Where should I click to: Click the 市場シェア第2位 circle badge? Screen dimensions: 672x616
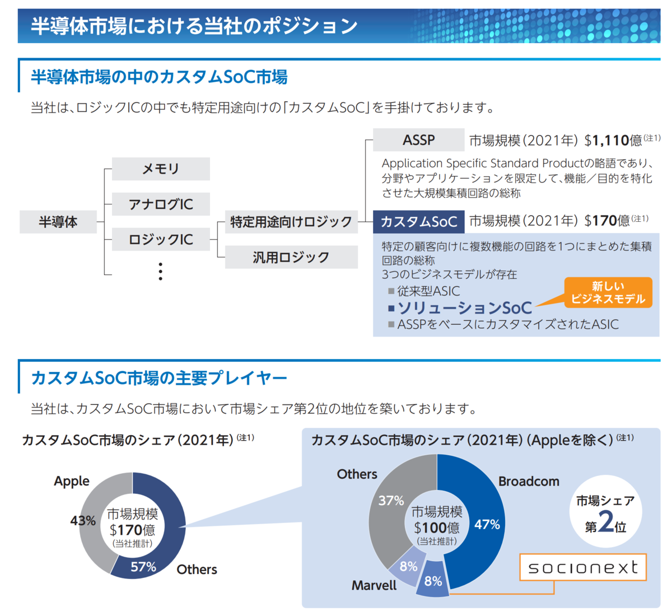tap(606, 512)
